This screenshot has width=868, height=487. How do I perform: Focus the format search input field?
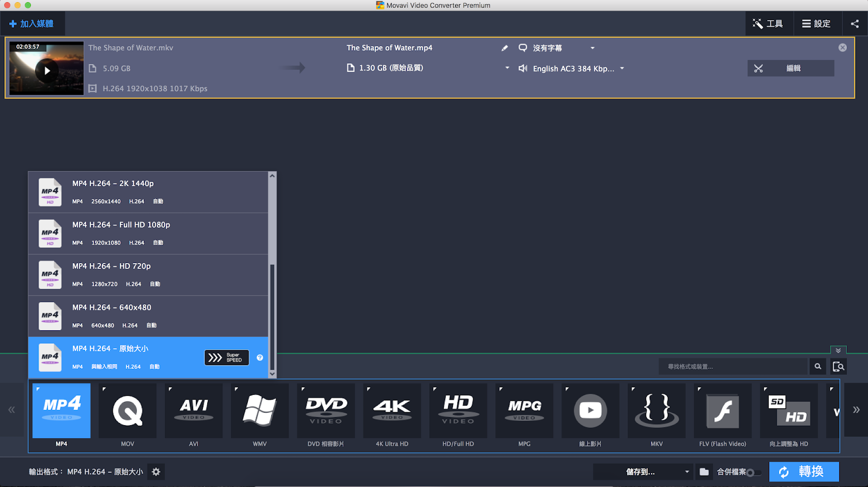(x=733, y=367)
